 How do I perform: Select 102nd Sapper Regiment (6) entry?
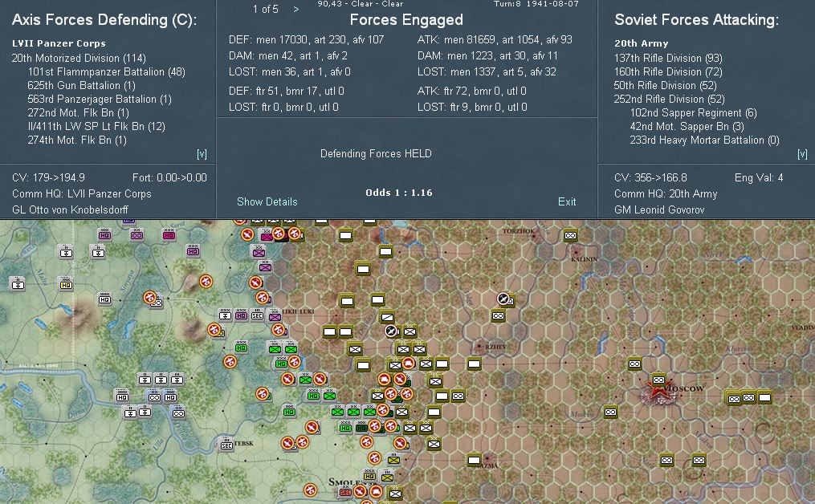(694, 112)
